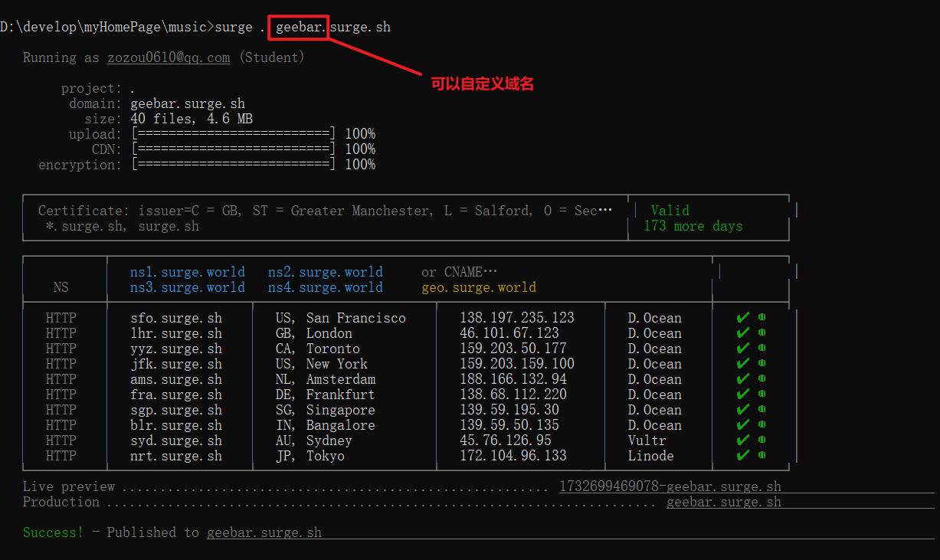Image resolution: width=940 pixels, height=560 pixels.
Task: Click the yyz.surge.sh host entry
Action: (176, 349)
